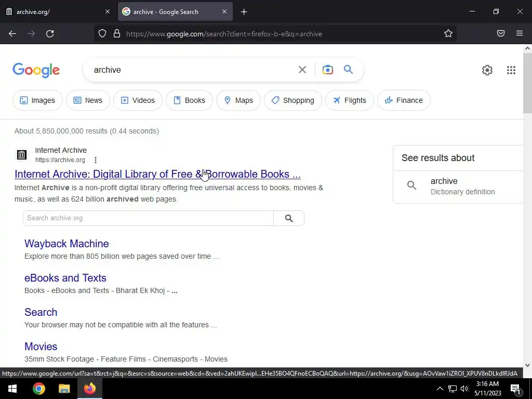Open a new tab with plus button
This screenshot has height=399, width=532.
tap(244, 12)
